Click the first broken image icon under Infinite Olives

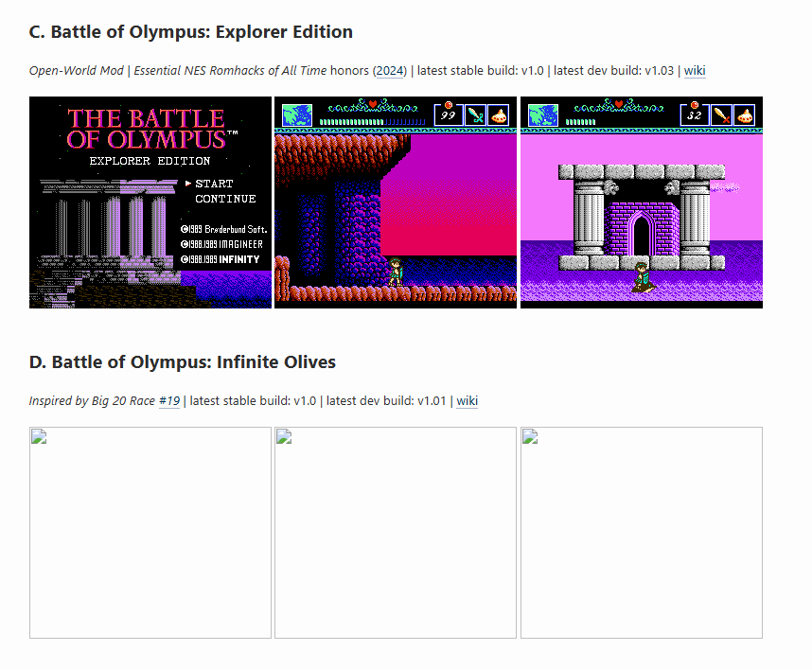coord(38,436)
